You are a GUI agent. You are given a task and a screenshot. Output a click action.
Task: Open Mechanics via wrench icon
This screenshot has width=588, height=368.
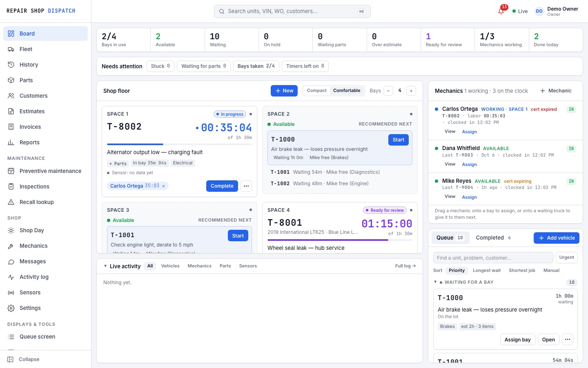pos(11,246)
